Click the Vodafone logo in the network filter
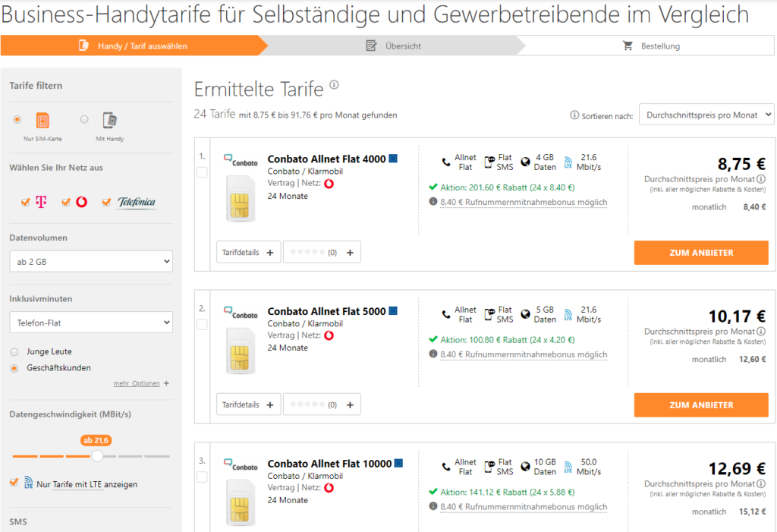The image size is (777, 532). click(x=82, y=202)
